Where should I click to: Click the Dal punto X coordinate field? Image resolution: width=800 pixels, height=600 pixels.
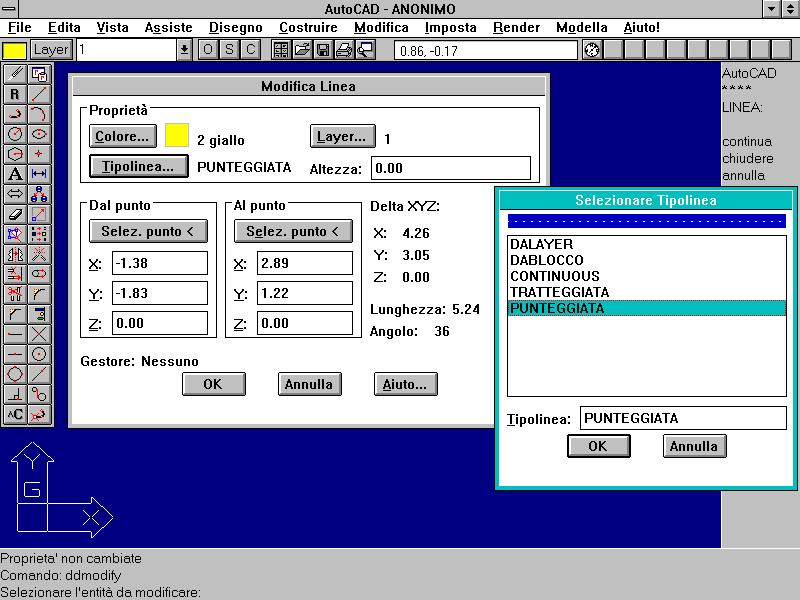click(160, 263)
